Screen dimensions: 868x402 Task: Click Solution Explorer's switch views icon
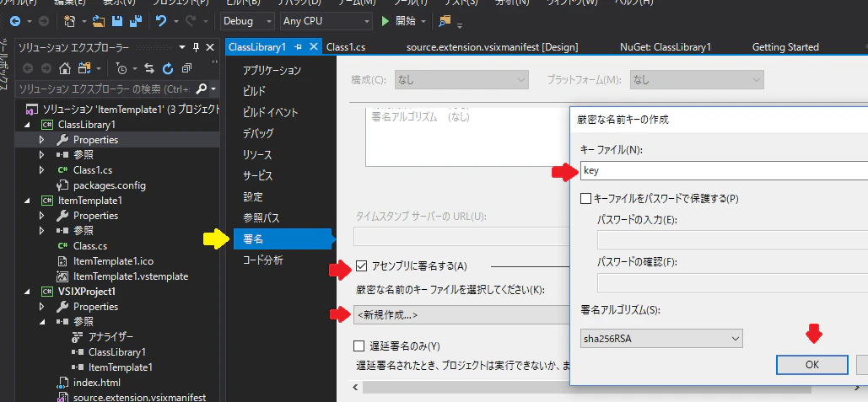(x=84, y=68)
